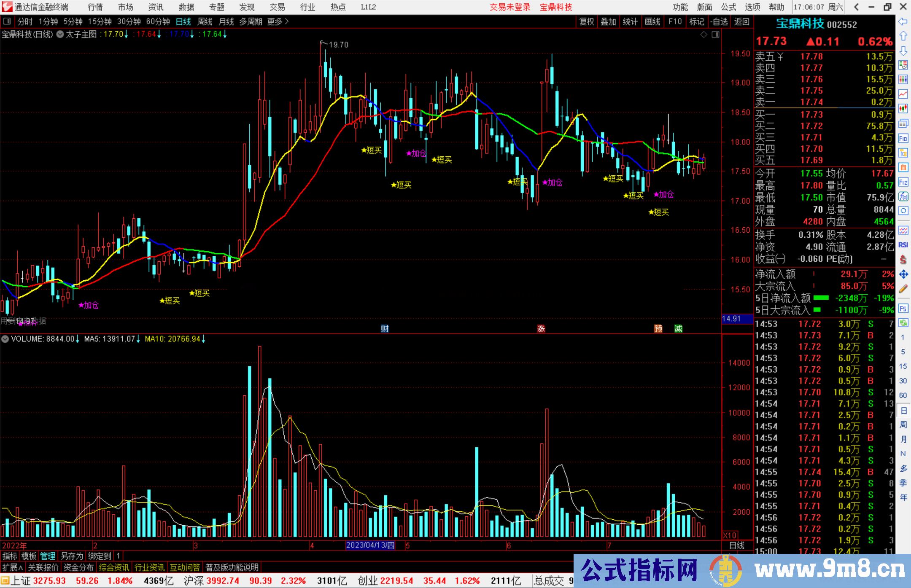Toggle the side panel icon left of 分时
The width and height of the screenshot is (911, 588).
pyautogui.click(x=7, y=21)
